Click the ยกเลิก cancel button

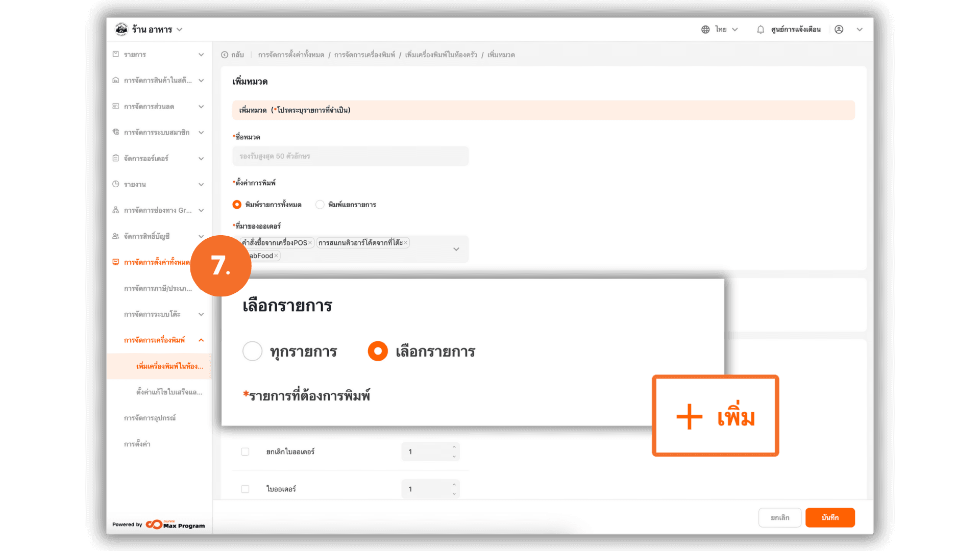[x=780, y=517]
